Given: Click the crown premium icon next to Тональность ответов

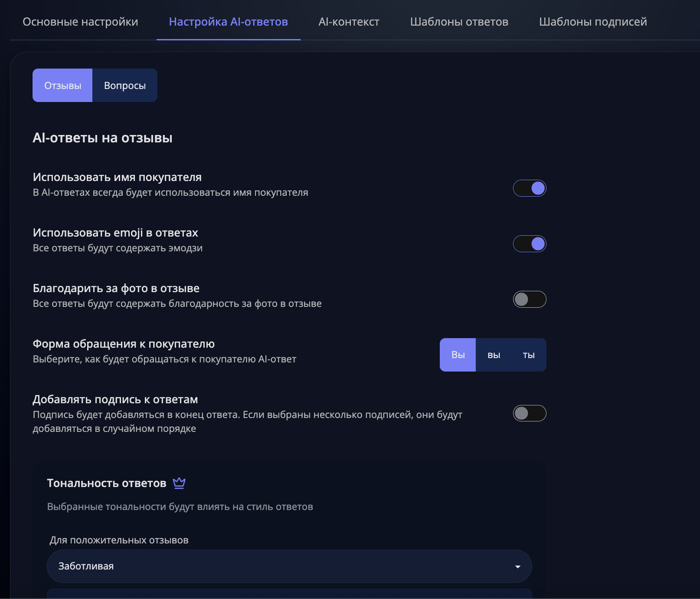Looking at the screenshot, I should coord(179,483).
